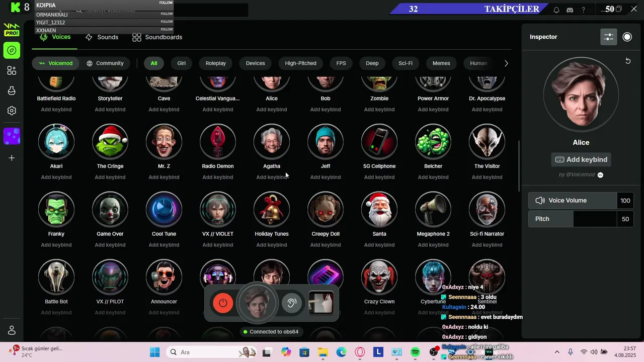Pick the Game Over voice avatar
This screenshot has height=362, width=644.
[x=110, y=210]
